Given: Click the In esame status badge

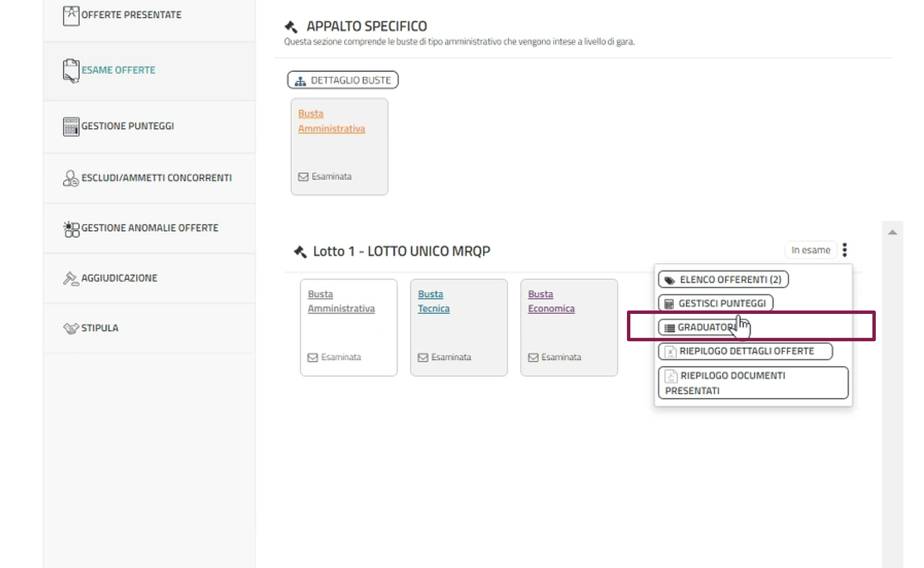Looking at the screenshot, I should pyautogui.click(x=810, y=250).
